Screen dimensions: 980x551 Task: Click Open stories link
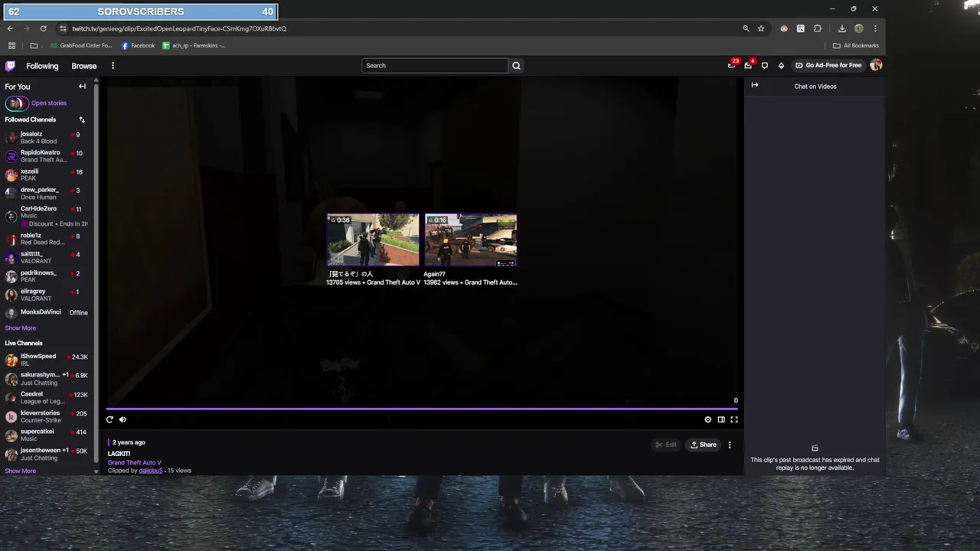[x=49, y=103]
